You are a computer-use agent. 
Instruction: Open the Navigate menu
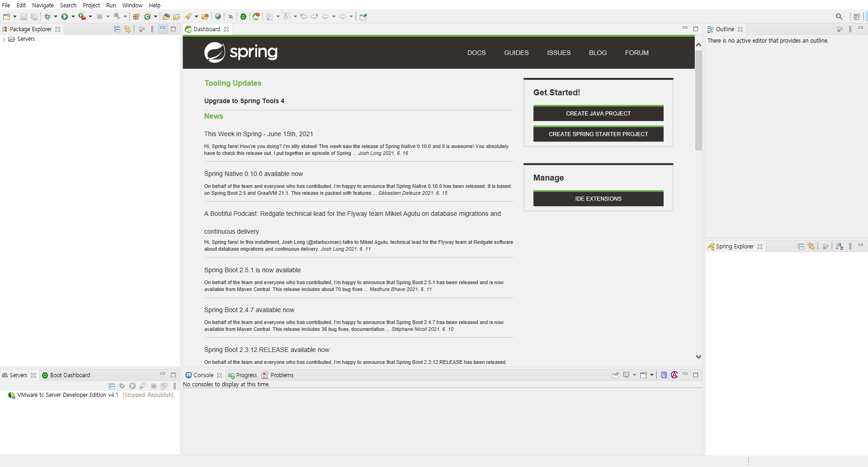[x=43, y=5]
